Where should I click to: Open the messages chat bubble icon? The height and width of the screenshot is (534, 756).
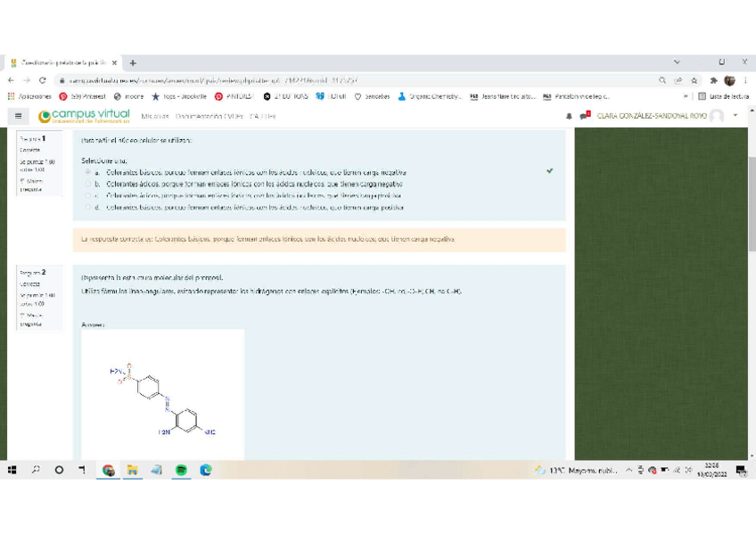[584, 116]
